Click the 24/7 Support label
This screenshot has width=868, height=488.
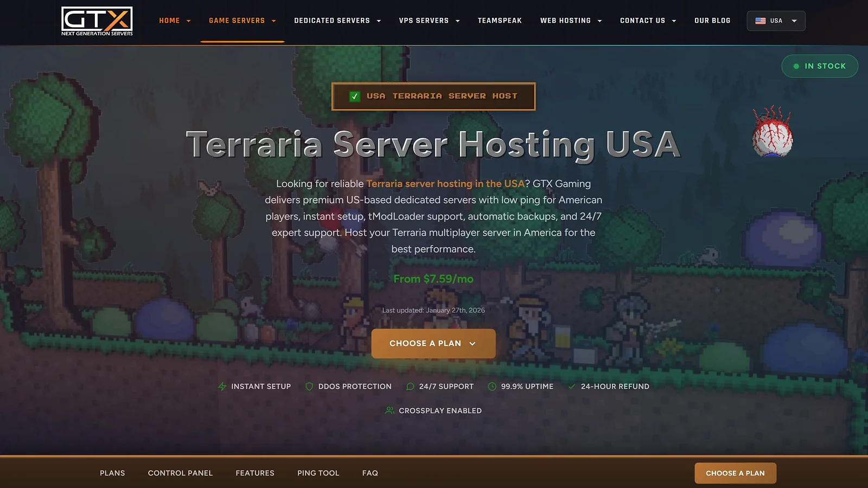pos(446,387)
